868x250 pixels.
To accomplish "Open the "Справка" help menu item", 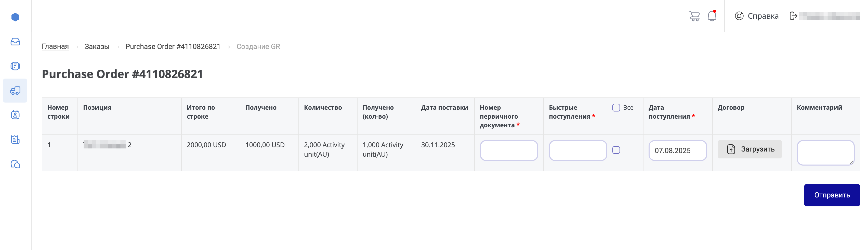I will click(x=757, y=16).
